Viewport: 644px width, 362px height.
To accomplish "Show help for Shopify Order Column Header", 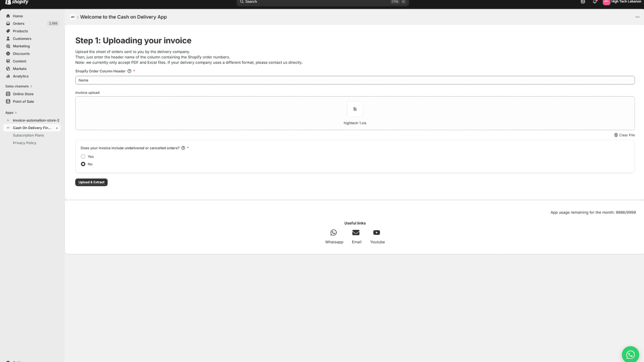I will 129,71.
